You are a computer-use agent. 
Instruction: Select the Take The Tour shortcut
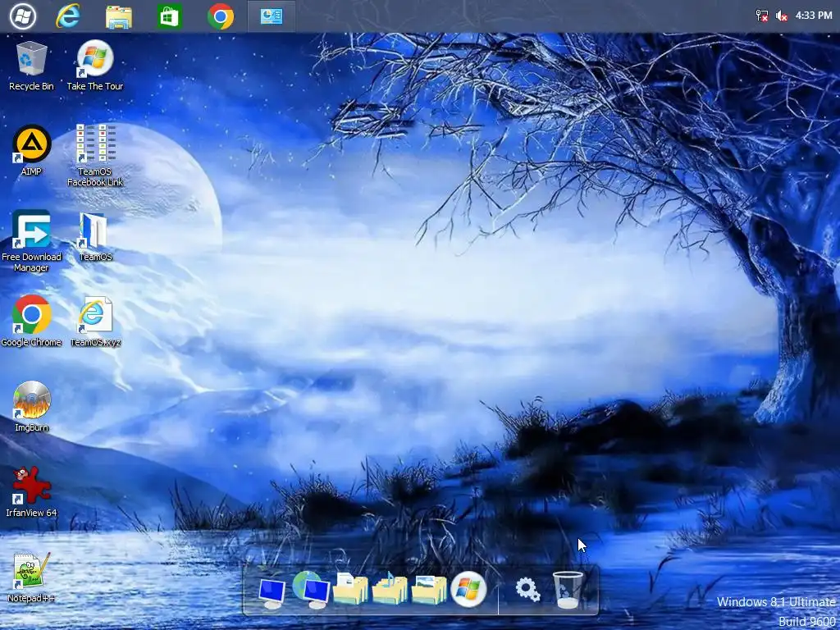pos(95,66)
